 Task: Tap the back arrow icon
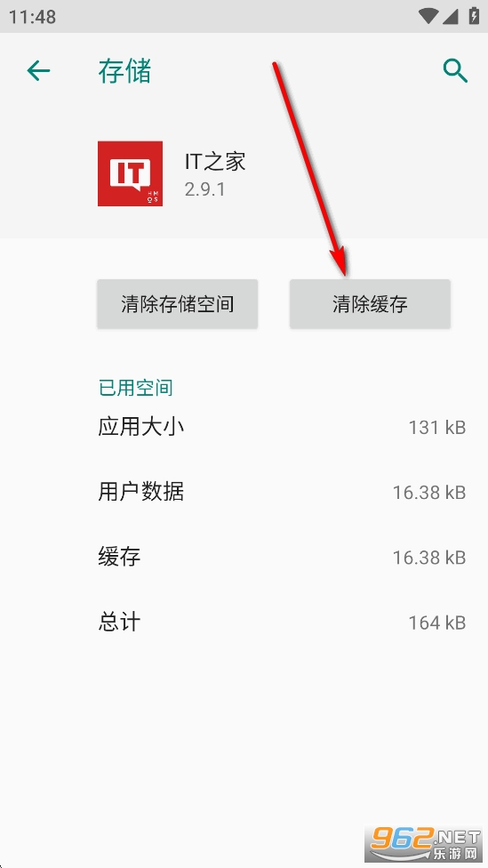tap(39, 71)
